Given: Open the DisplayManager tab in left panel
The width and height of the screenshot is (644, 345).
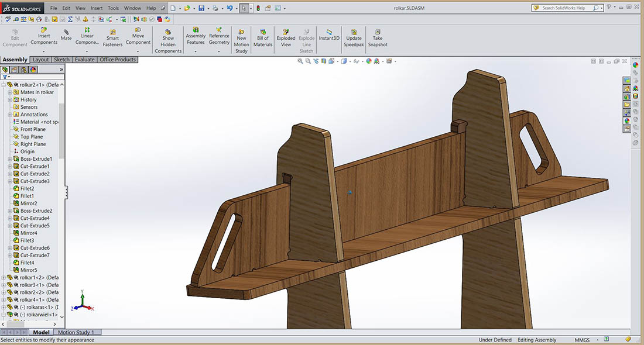Looking at the screenshot, I should 33,70.
